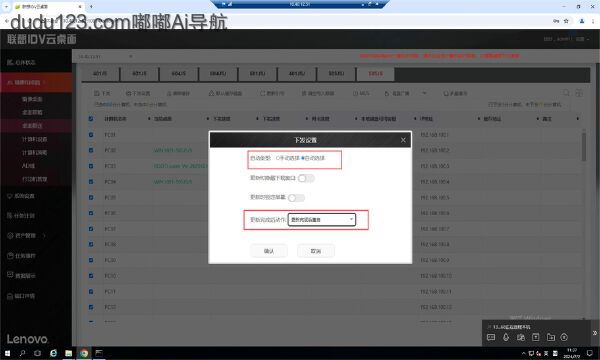Toggle the first switch in the dialog
This screenshot has height=360, width=600.
(x=306, y=178)
